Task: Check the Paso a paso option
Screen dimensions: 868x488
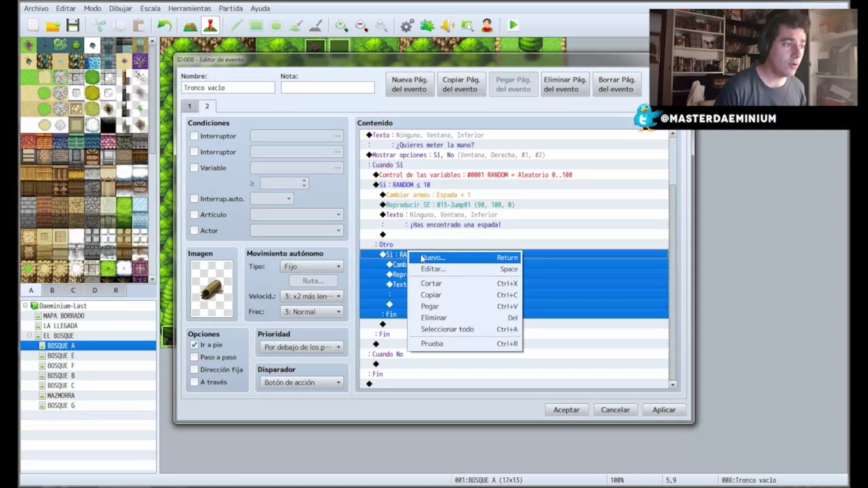Action: point(194,357)
